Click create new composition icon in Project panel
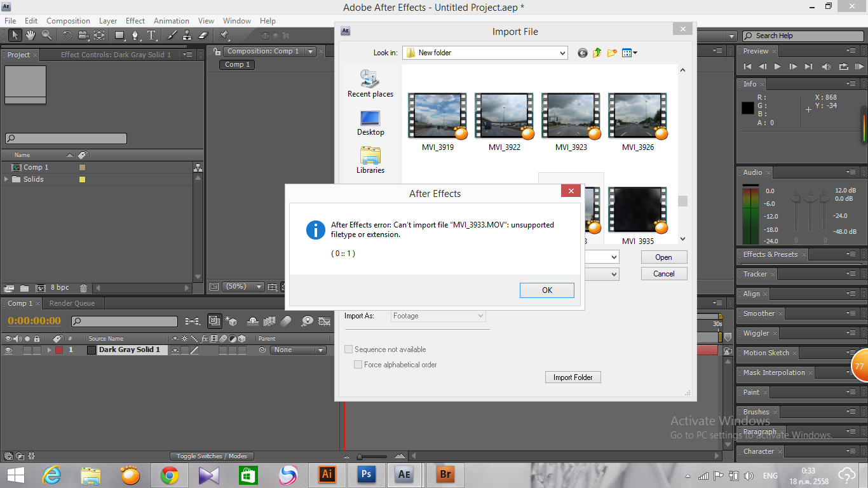Viewport: 868px width, 488px height. (x=41, y=288)
